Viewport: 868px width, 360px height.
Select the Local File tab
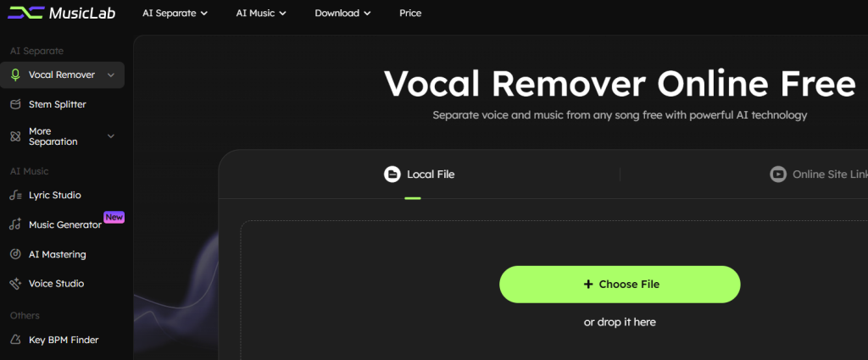420,174
